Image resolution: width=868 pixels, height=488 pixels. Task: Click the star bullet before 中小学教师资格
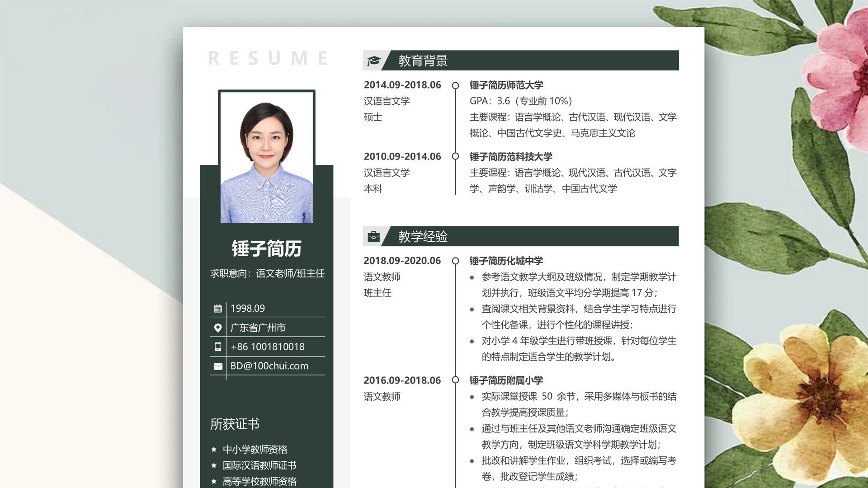click(214, 449)
